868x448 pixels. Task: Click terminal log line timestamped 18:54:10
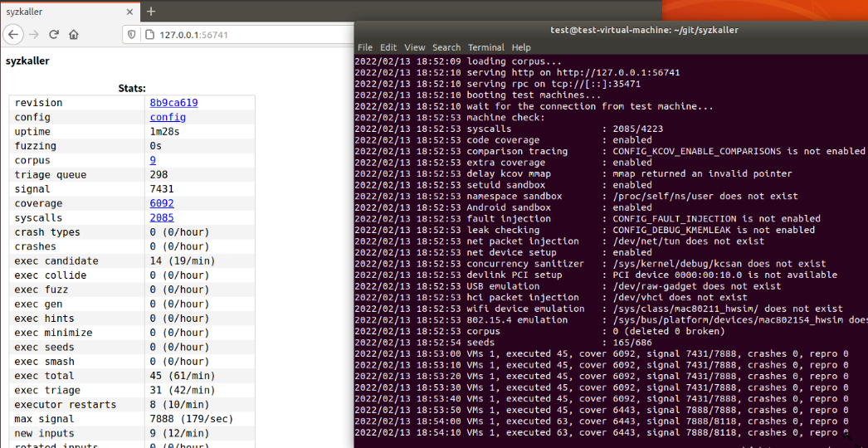(x=601, y=432)
